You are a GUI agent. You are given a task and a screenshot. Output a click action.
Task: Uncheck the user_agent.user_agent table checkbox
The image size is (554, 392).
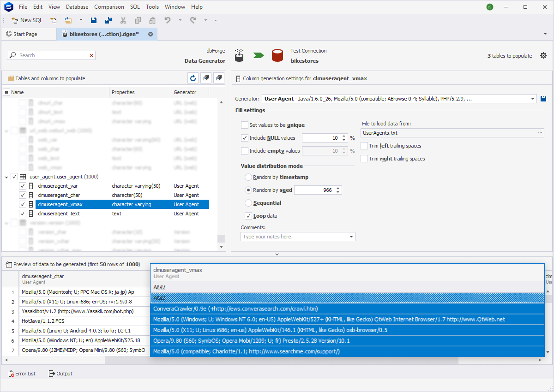pos(14,177)
